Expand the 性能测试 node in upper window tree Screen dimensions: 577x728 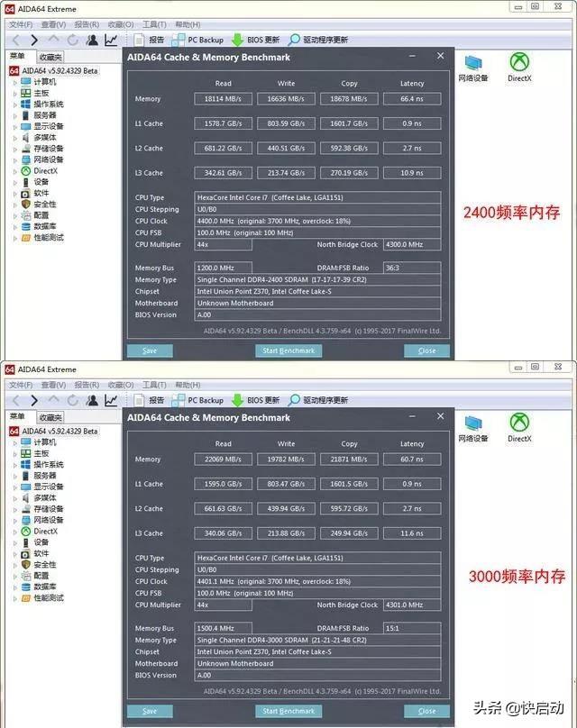tap(14, 238)
